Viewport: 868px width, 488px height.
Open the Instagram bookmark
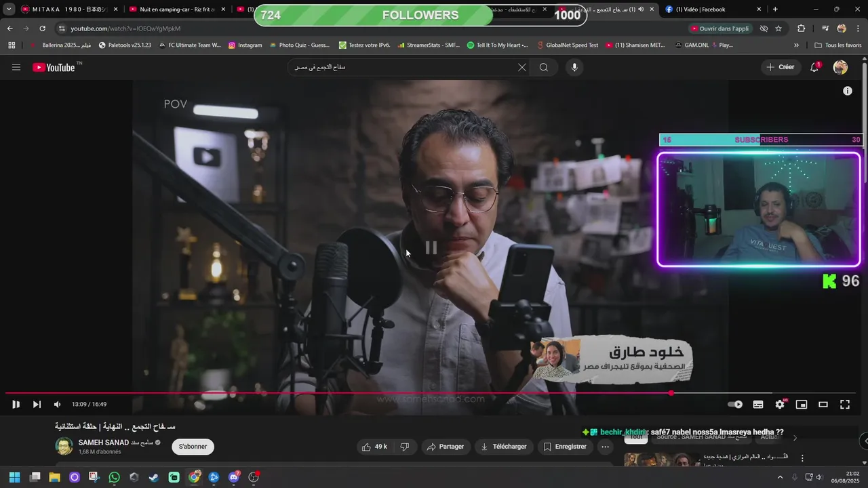click(x=245, y=45)
